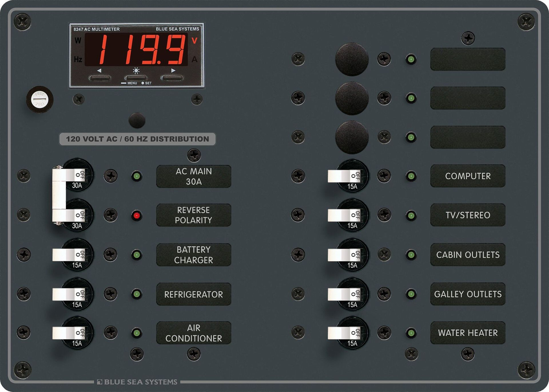Toggle the Battery Charger 15A breaker switch
The height and width of the screenshot is (392, 549).
(x=68, y=255)
